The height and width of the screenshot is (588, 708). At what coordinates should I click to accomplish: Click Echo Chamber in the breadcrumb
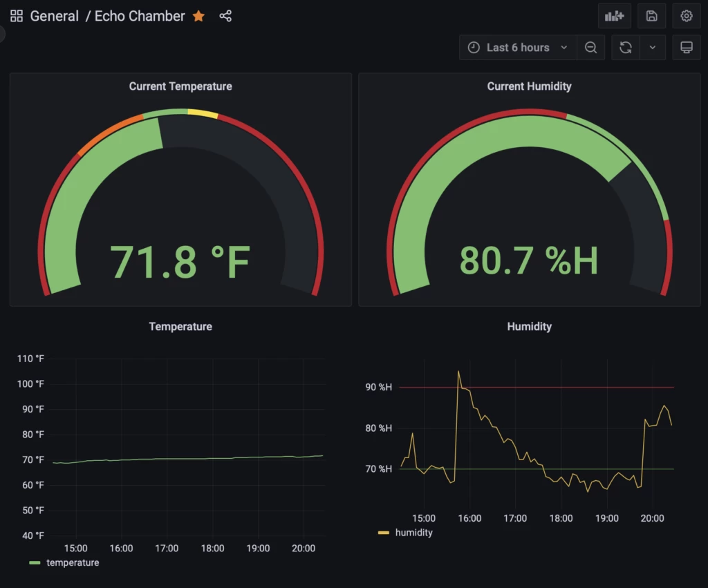[140, 16]
